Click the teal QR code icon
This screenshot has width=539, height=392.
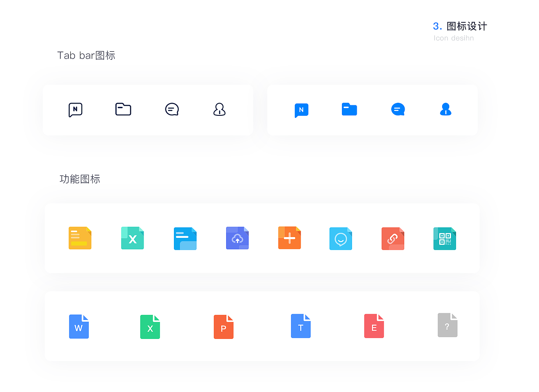pyautogui.click(x=445, y=239)
